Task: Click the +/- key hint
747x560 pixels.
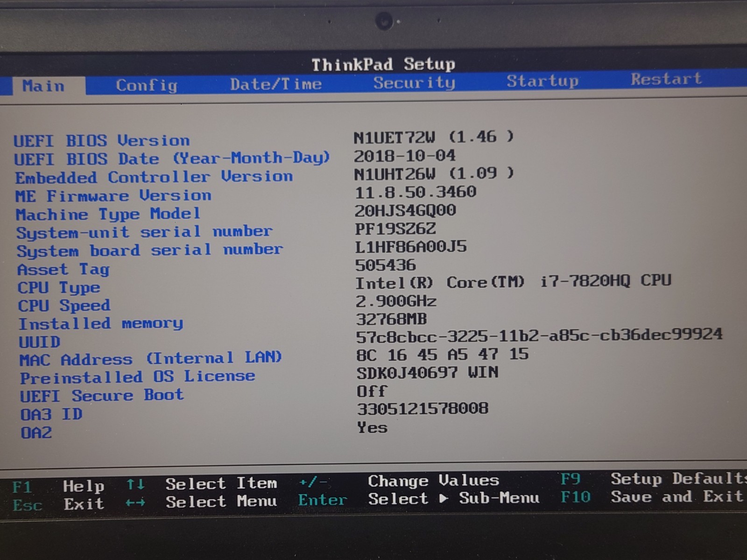Action: [x=312, y=482]
